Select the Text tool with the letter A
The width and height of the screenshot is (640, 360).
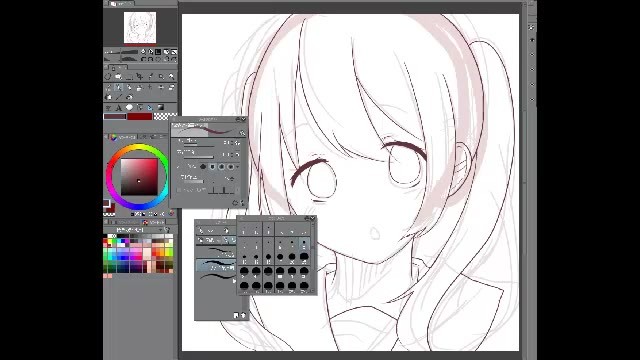click(118, 108)
